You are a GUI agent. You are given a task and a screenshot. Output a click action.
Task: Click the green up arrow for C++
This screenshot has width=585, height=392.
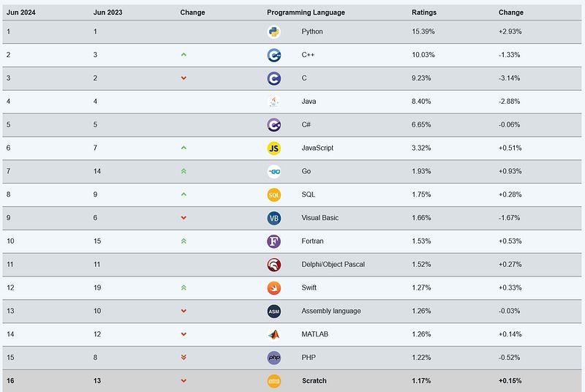click(184, 55)
